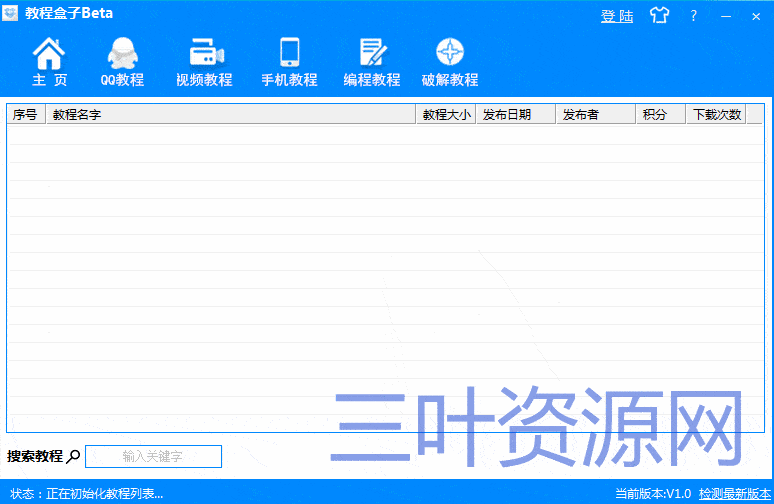Click the 登陆 login link
The height and width of the screenshot is (504, 774).
[617, 15]
